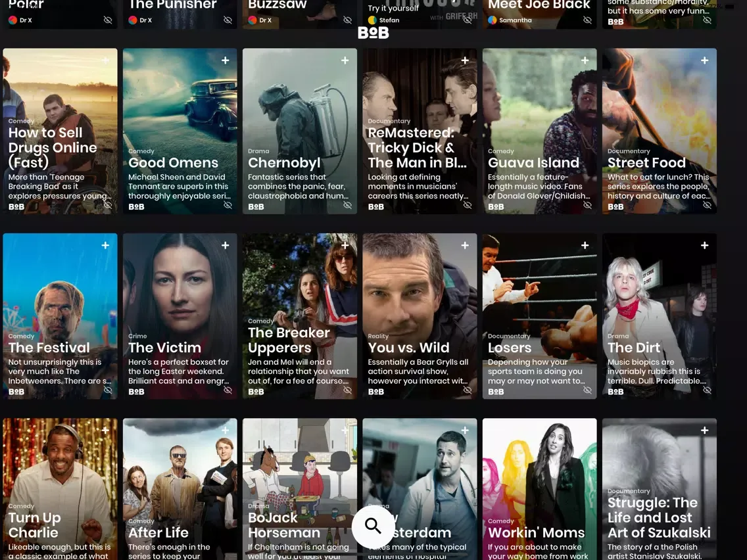Image resolution: width=747 pixels, height=560 pixels.
Task: Open the Chernobyl title
Action: (x=284, y=162)
